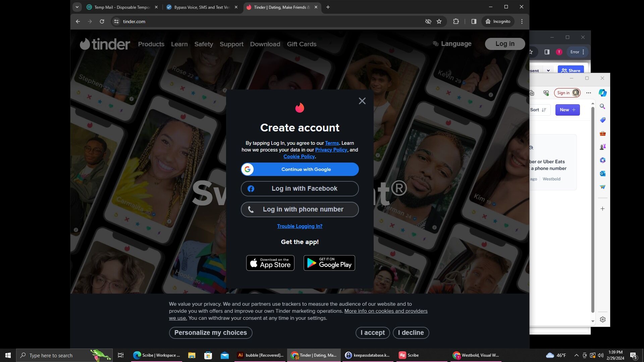The width and height of the screenshot is (644, 362).
Task: Click Sign in in Edge window
Action: coord(568,93)
